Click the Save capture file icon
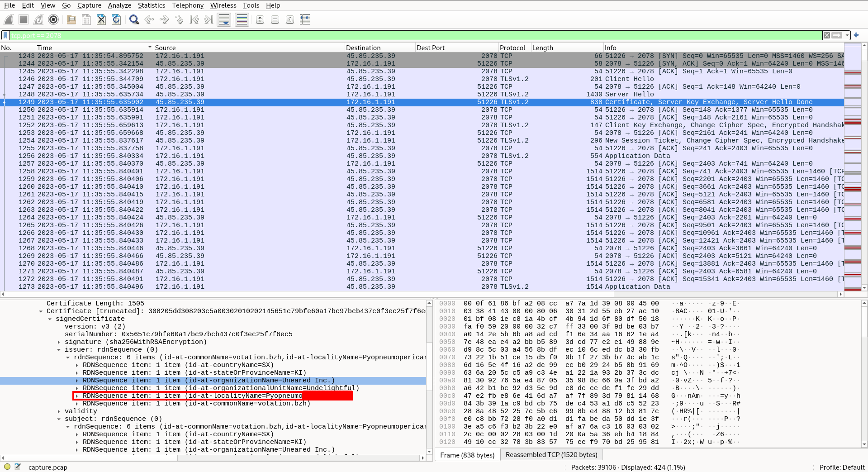868x472 pixels. (x=86, y=19)
